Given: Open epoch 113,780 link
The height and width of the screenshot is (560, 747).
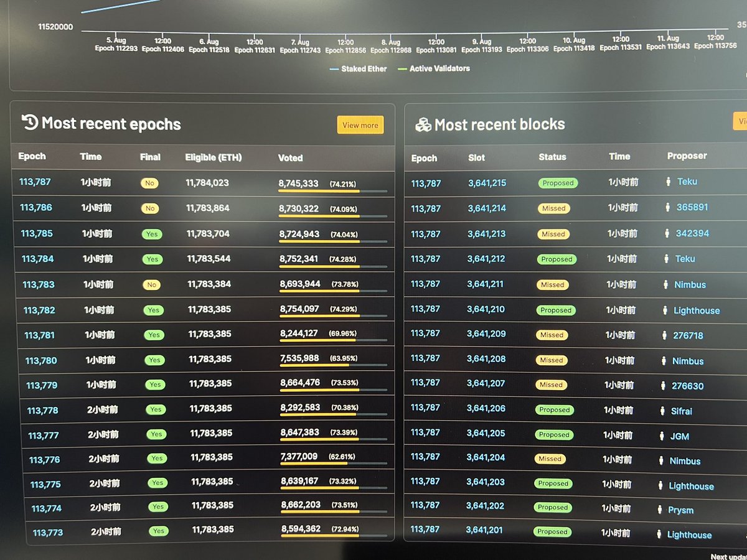Looking at the screenshot, I should 41,360.
